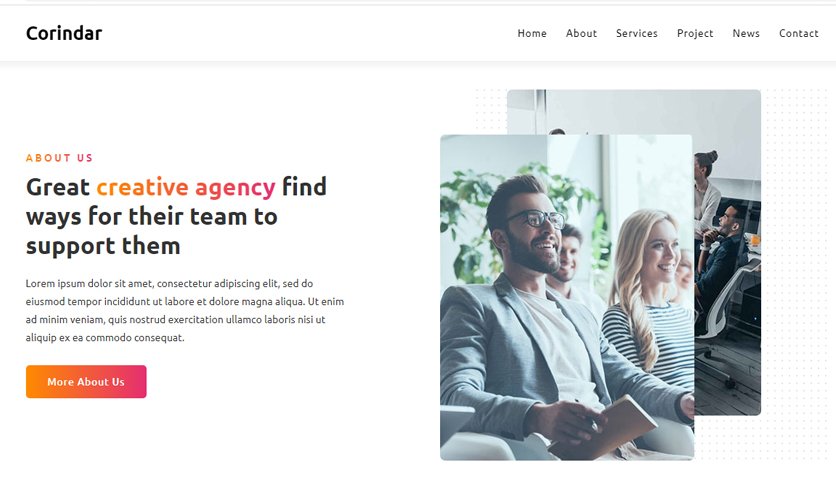Click the ABOUT US section label

59,158
